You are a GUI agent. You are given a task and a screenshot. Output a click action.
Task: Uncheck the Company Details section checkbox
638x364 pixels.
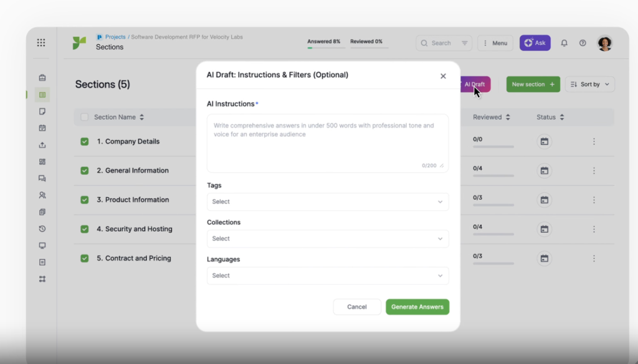click(x=85, y=141)
